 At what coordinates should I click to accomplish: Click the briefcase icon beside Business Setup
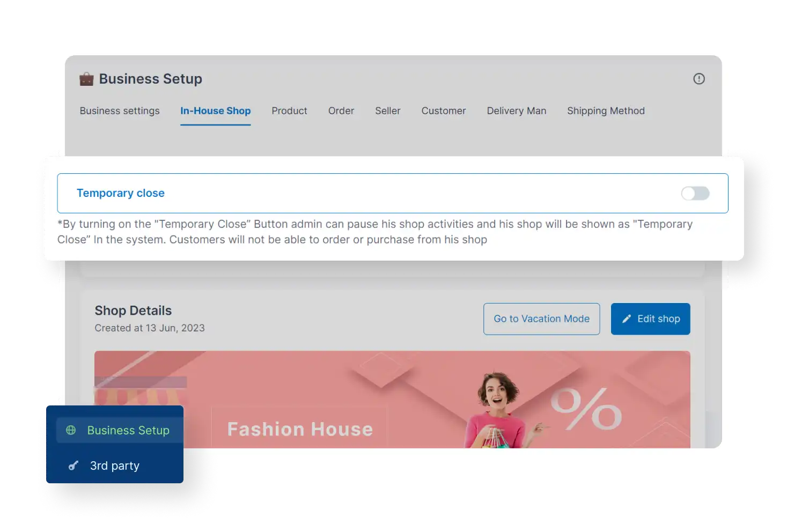[86, 78]
